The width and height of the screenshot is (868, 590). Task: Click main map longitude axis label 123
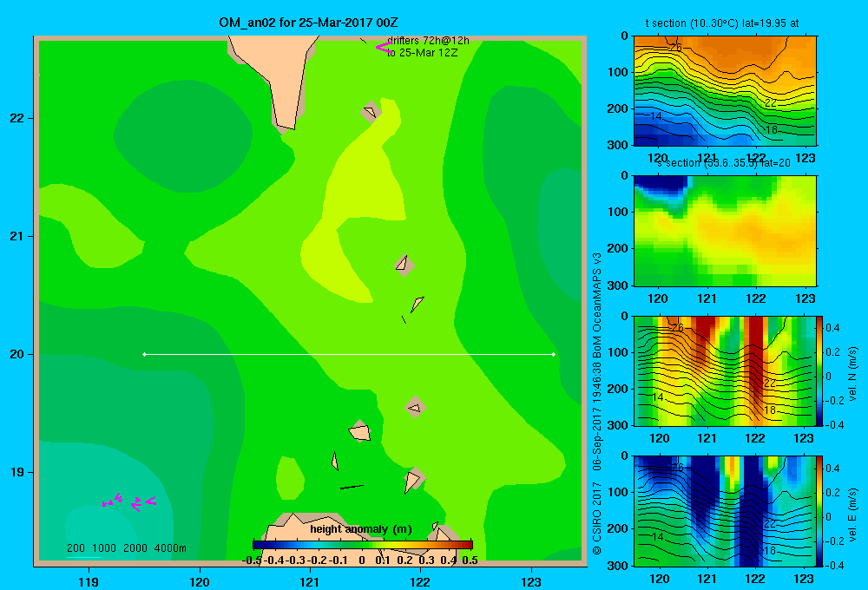(531, 581)
